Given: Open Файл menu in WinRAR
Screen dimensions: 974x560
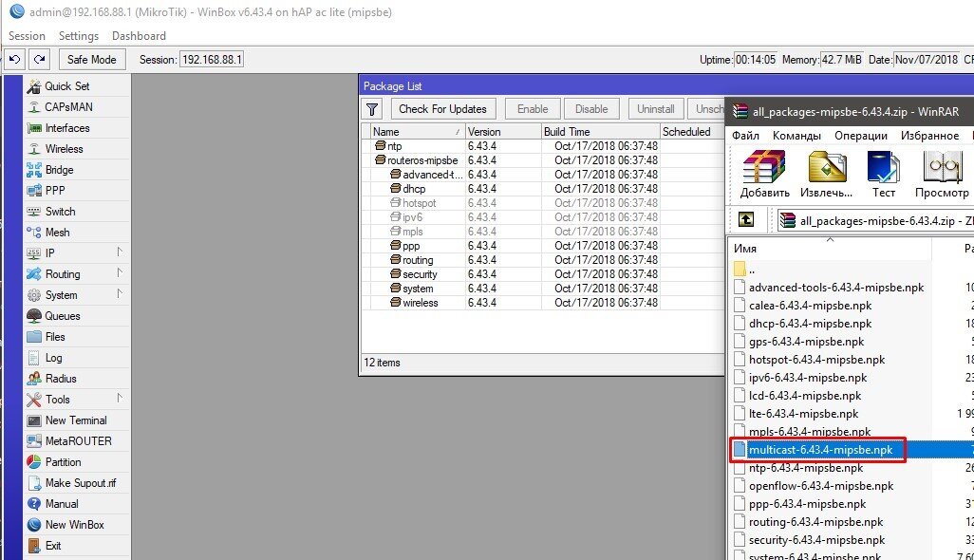Looking at the screenshot, I should (x=745, y=136).
